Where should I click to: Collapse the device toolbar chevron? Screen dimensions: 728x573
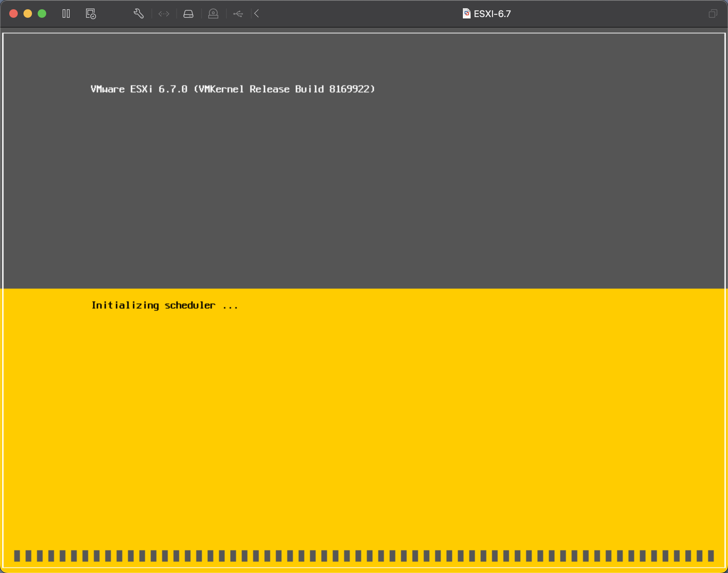[257, 14]
